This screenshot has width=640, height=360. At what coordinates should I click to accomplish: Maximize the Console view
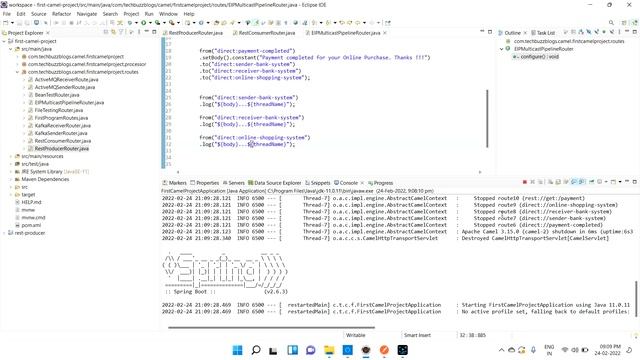[x=634, y=181]
